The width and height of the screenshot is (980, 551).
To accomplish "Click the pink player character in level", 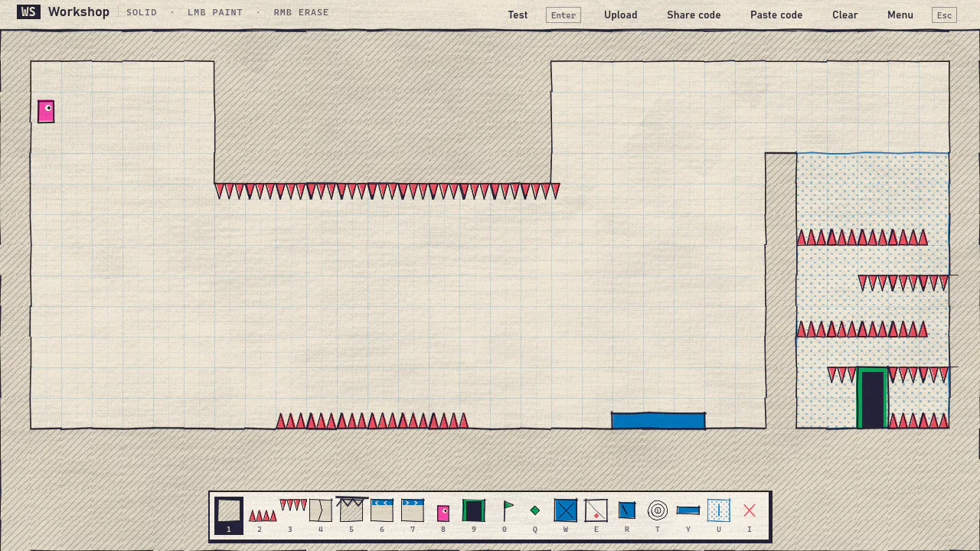I will pos(46,112).
